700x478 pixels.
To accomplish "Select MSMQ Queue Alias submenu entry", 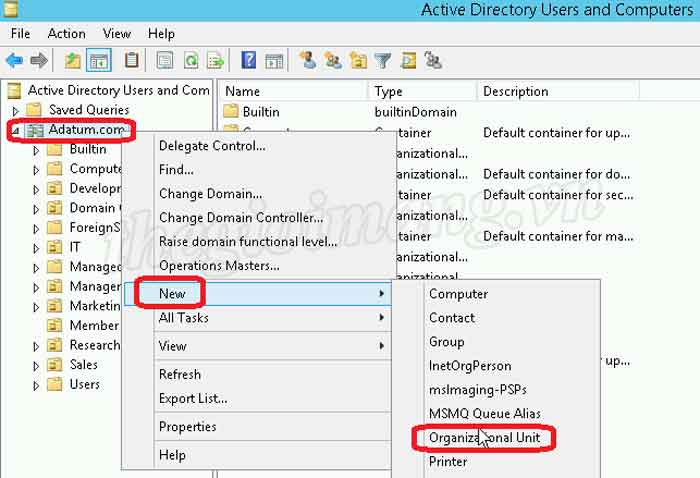I will pos(485,414).
